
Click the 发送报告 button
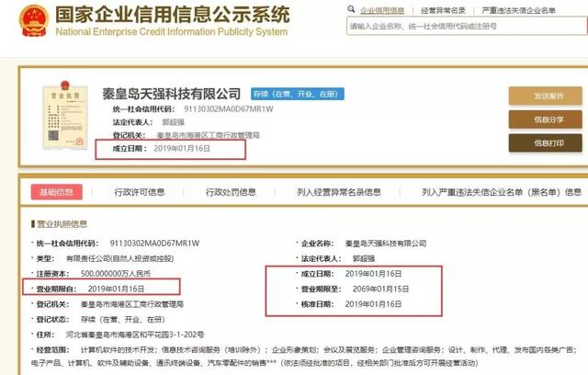[545, 96]
